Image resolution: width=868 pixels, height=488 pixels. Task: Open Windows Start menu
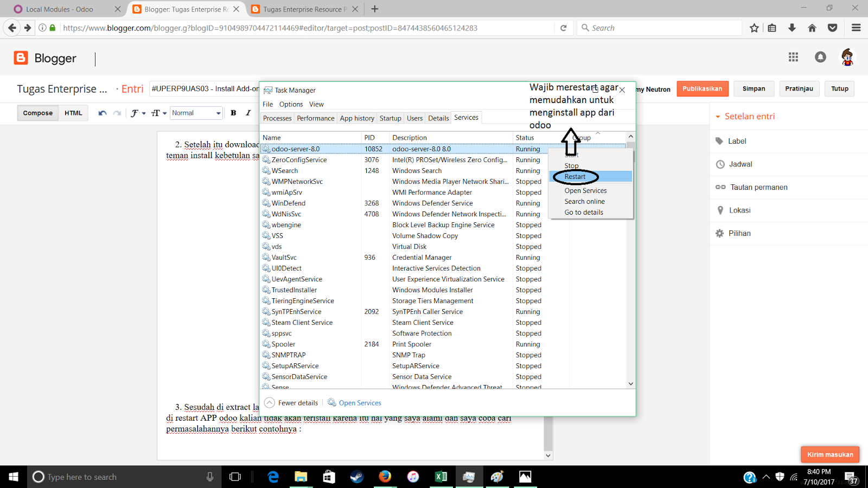pos(14,477)
